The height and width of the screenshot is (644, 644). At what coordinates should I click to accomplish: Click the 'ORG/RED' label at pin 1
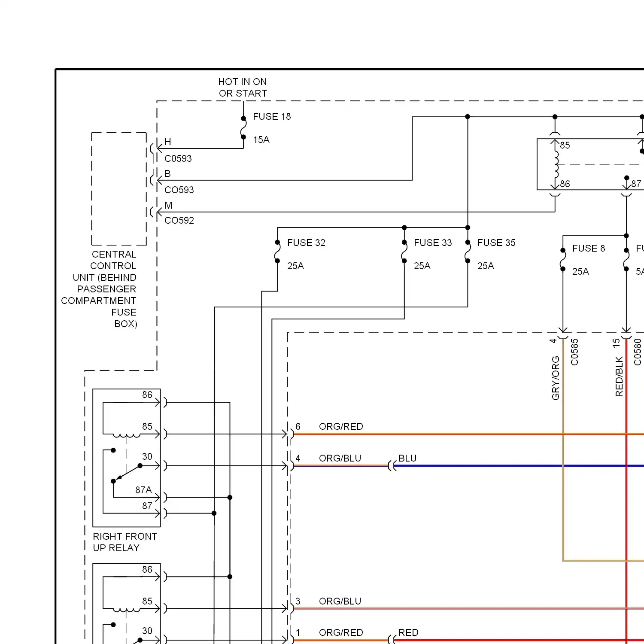pos(341,633)
